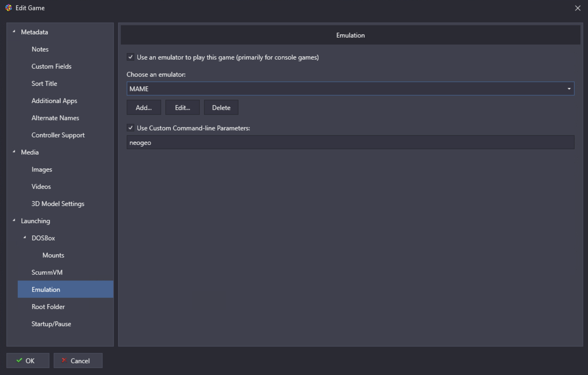Click the Add... emulator button

(x=144, y=108)
